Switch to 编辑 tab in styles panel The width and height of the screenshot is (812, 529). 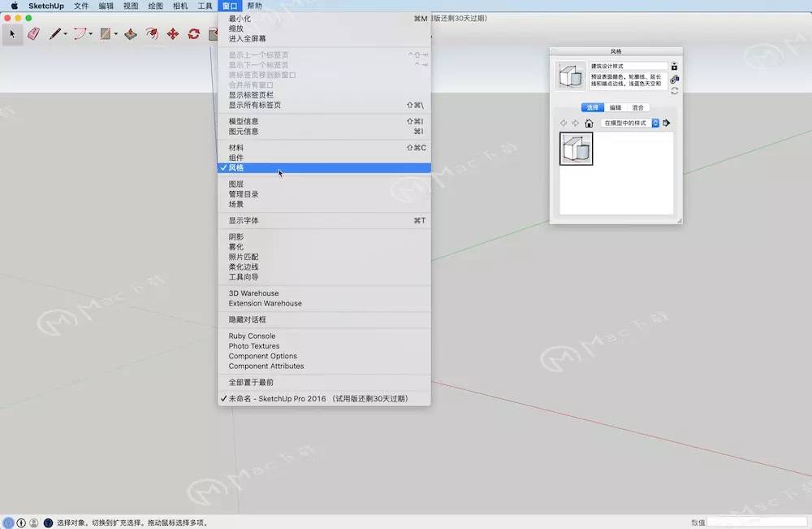coord(615,108)
